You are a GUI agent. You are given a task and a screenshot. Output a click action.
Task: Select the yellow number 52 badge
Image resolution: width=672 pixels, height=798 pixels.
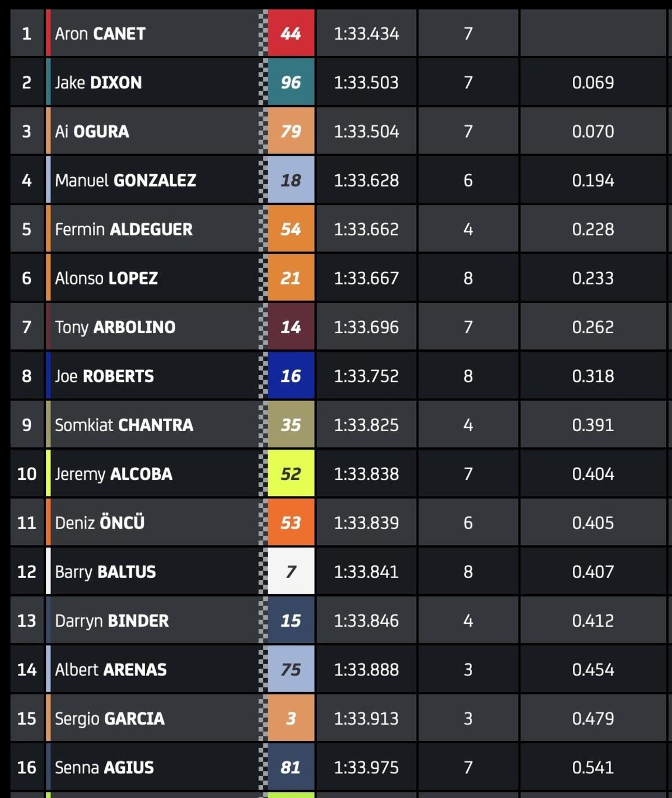pos(291,474)
